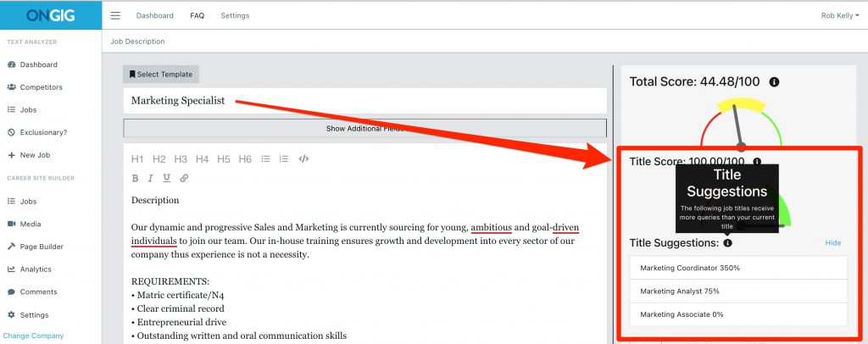Select Marketing Coordinator 350% suggestion
This screenshot has height=344, width=868.
pyautogui.click(x=738, y=268)
